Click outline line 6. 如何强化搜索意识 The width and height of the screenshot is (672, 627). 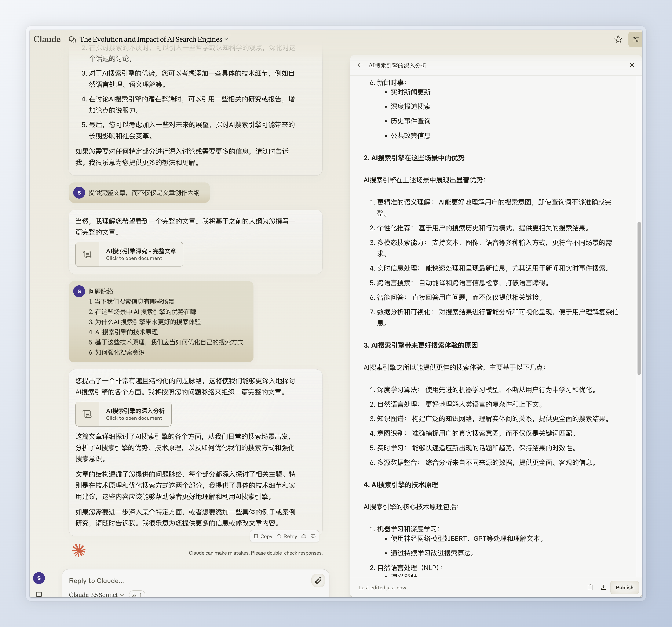click(116, 352)
